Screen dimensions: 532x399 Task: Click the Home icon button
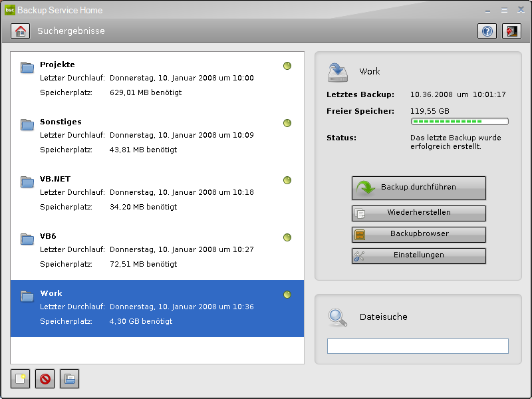pyautogui.click(x=21, y=31)
